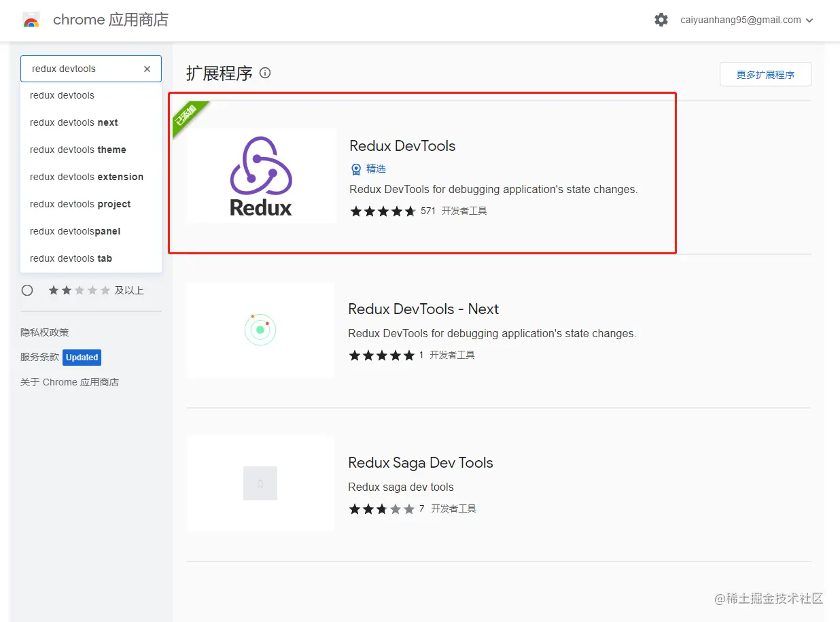Open Redux DevTools - Next logo thumbnail
The width and height of the screenshot is (840, 622).
260,330
